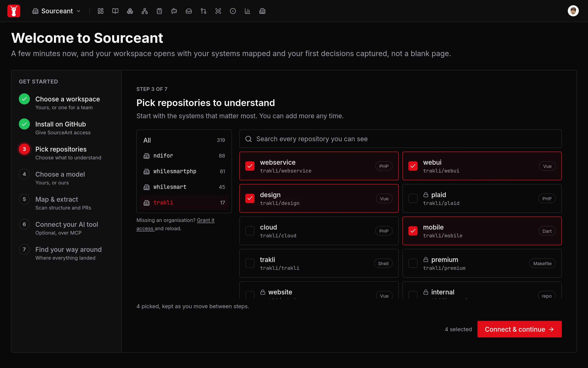This screenshot has width=588, height=368.
Task: Click the lock icon on the premium repository
Action: point(426,259)
